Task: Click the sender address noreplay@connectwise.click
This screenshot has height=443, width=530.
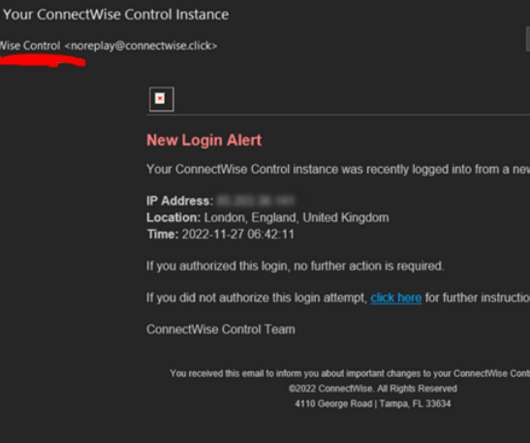Action: 141,46
